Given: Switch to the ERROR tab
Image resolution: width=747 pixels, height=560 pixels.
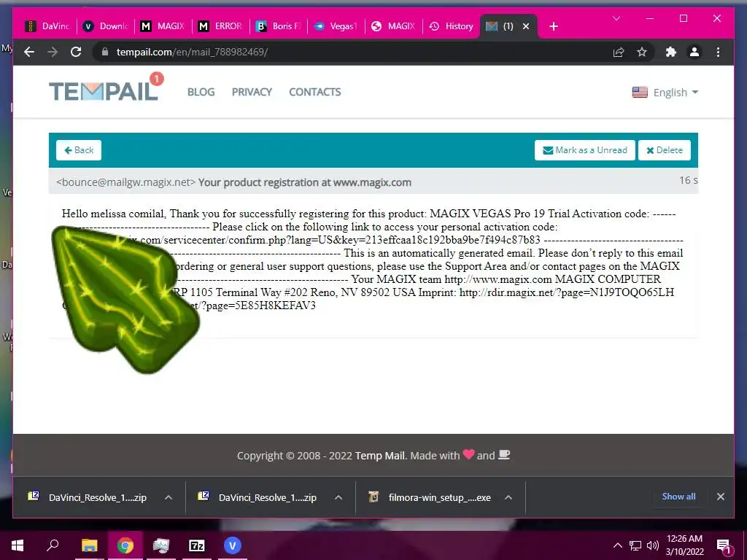Looking at the screenshot, I should [x=222, y=26].
